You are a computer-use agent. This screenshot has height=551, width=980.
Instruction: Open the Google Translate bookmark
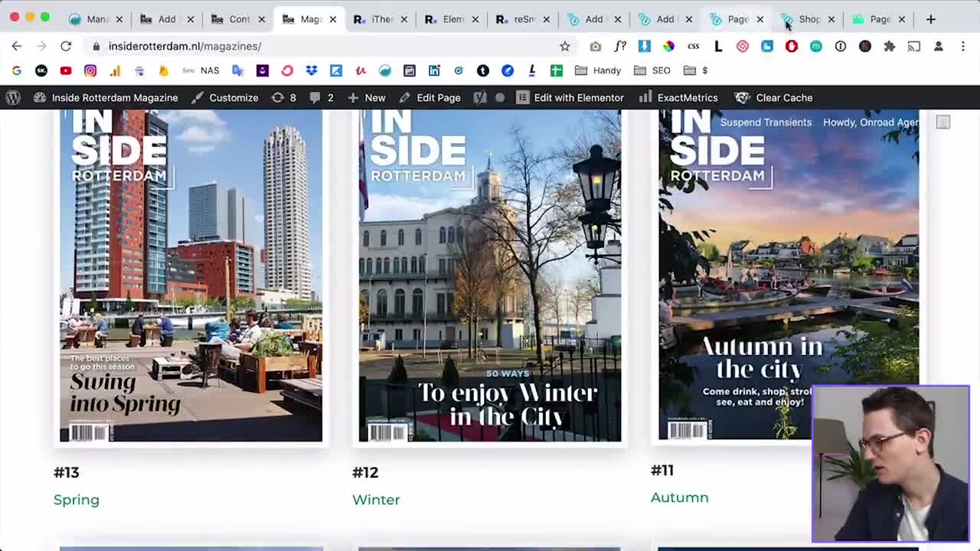238,70
